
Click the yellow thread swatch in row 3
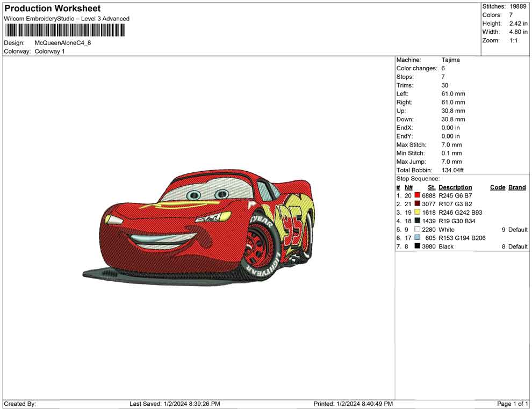[x=417, y=213]
